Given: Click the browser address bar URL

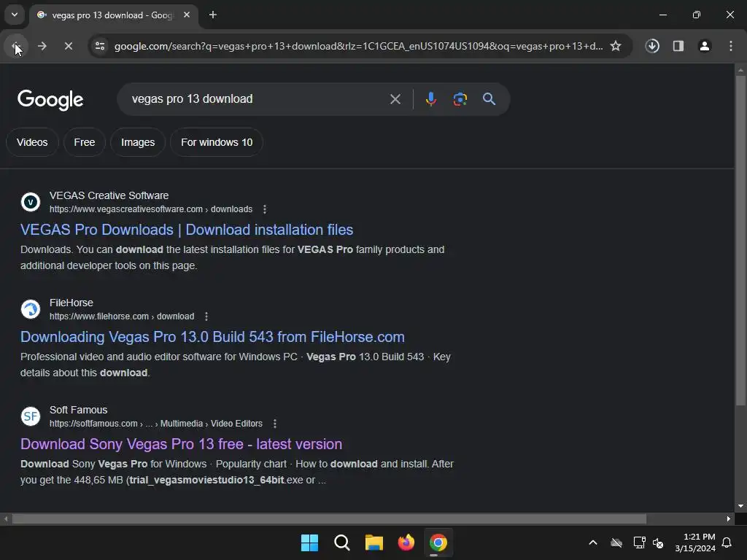Looking at the screenshot, I should pos(358,46).
